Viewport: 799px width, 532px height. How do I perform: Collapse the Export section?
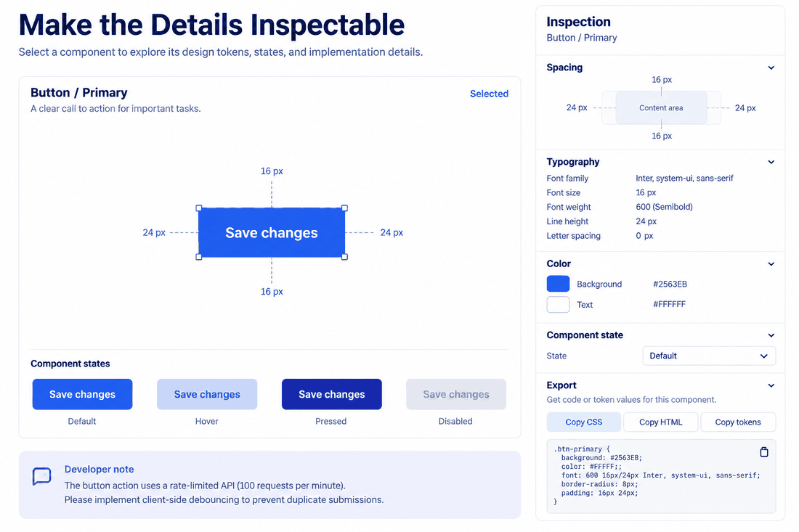pos(771,385)
